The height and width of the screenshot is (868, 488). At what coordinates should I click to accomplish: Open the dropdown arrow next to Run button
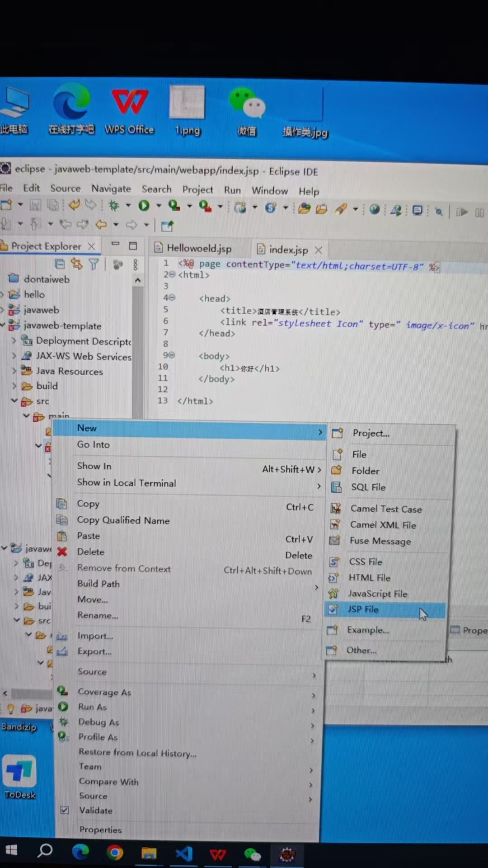[x=159, y=206]
